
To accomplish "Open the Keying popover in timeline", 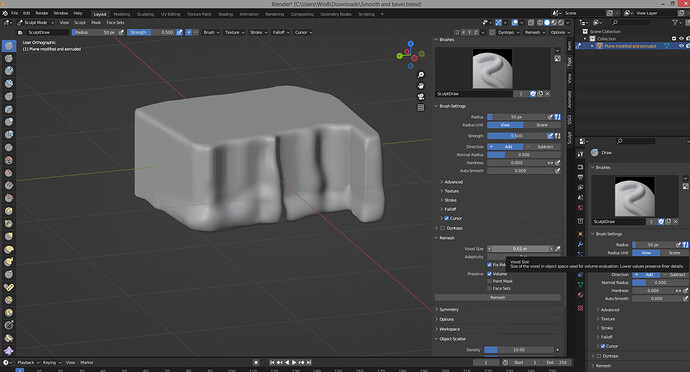I will 52,362.
